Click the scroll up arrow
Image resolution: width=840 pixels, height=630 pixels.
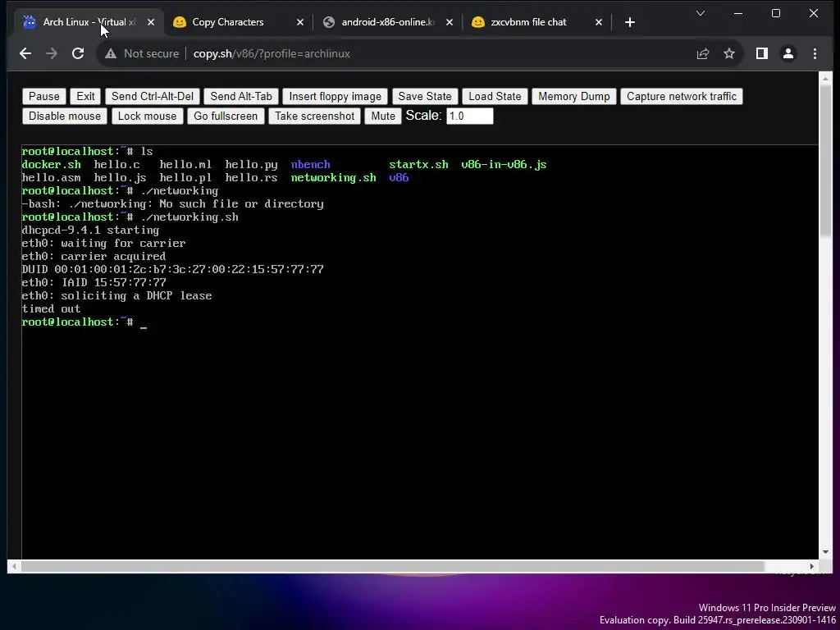click(x=825, y=79)
